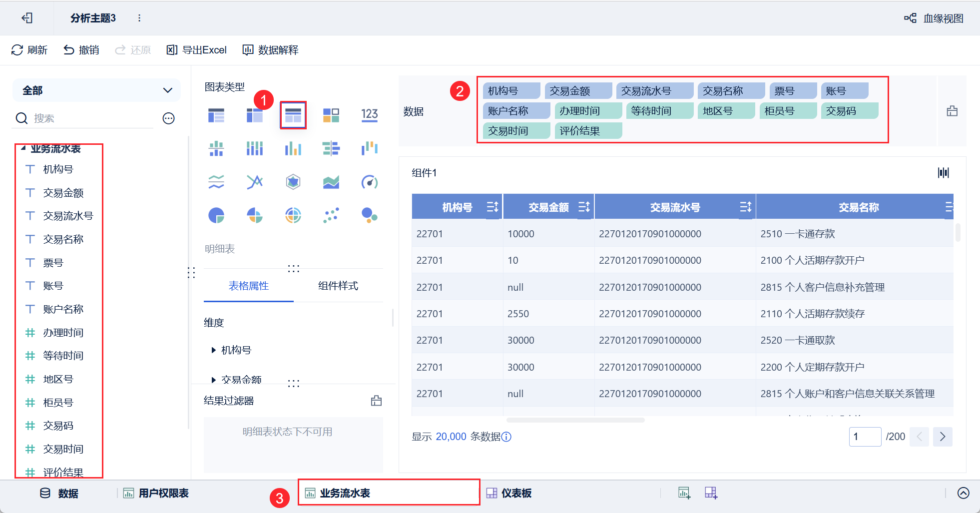Pick the scatter plot chart type icon
The width and height of the screenshot is (980, 513).
point(331,215)
